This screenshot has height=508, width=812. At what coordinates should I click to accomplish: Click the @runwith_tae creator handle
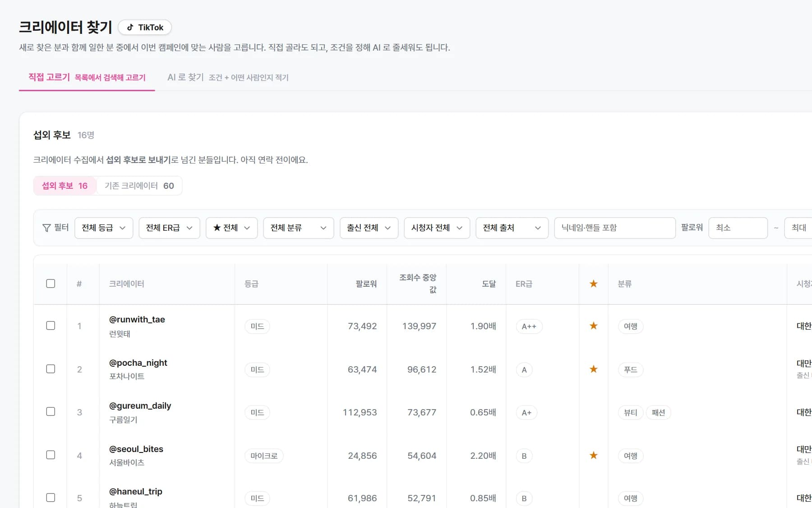click(x=137, y=319)
